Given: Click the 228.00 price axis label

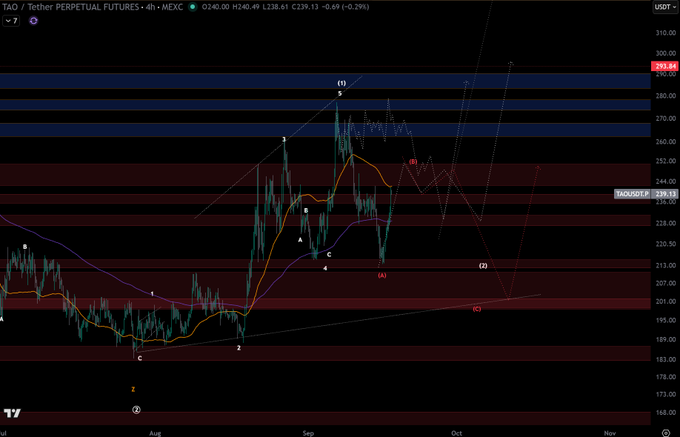Looking at the screenshot, I should (666, 223).
